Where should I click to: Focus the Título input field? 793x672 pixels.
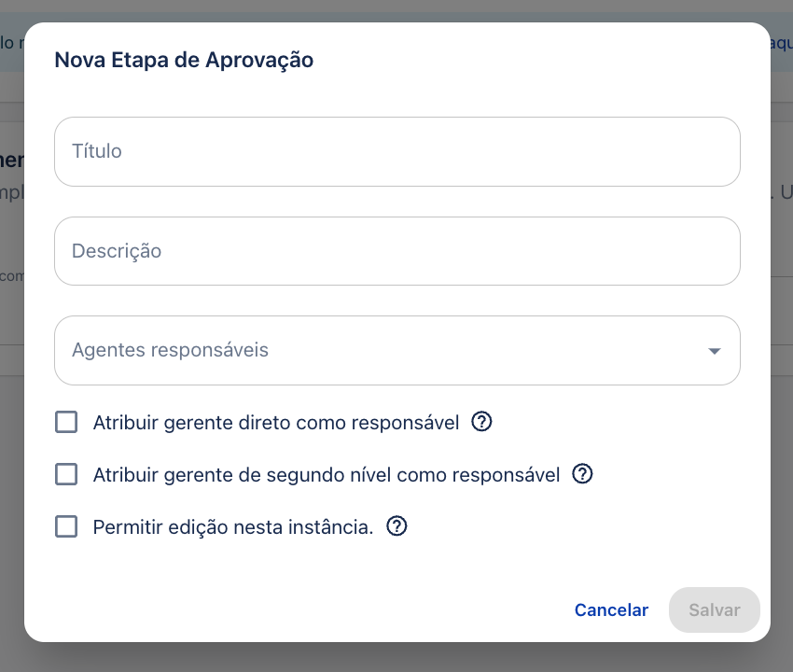pyautogui.click(x=397, y=151)
